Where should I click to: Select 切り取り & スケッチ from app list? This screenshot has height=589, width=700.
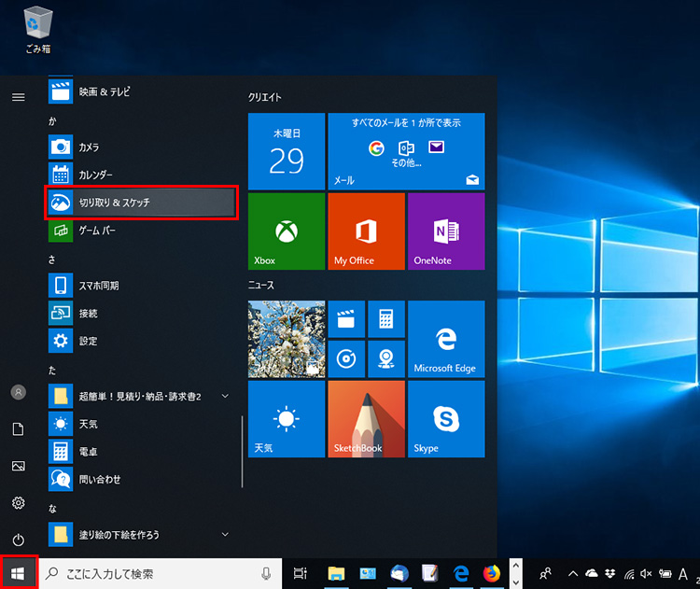point(141,202)
